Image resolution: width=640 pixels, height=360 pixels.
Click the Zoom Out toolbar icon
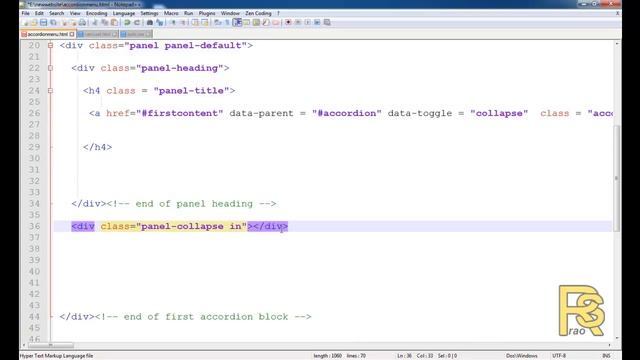click(x=183, y=22)
